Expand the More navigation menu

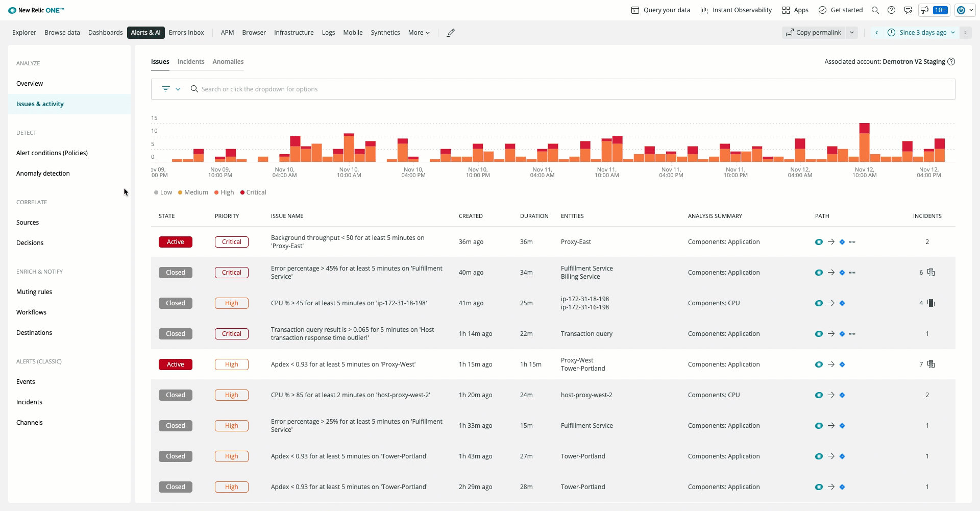click(x=419, y=33)
